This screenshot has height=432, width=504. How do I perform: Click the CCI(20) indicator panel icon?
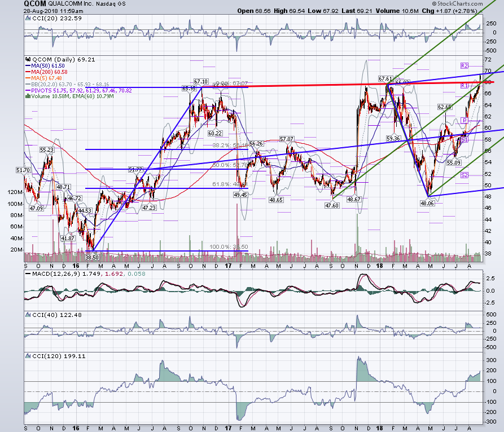click(28, 19)
